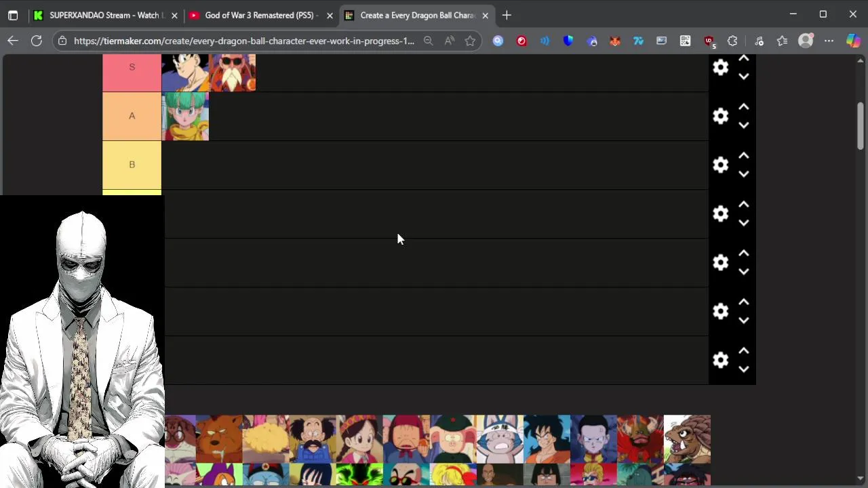Move the A tier row down
The image size is (868, 488).
tap(744, 125)
